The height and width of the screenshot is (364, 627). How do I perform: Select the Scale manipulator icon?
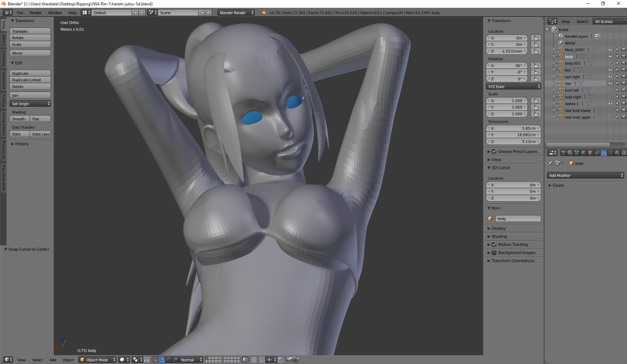(x=175, y=360)
